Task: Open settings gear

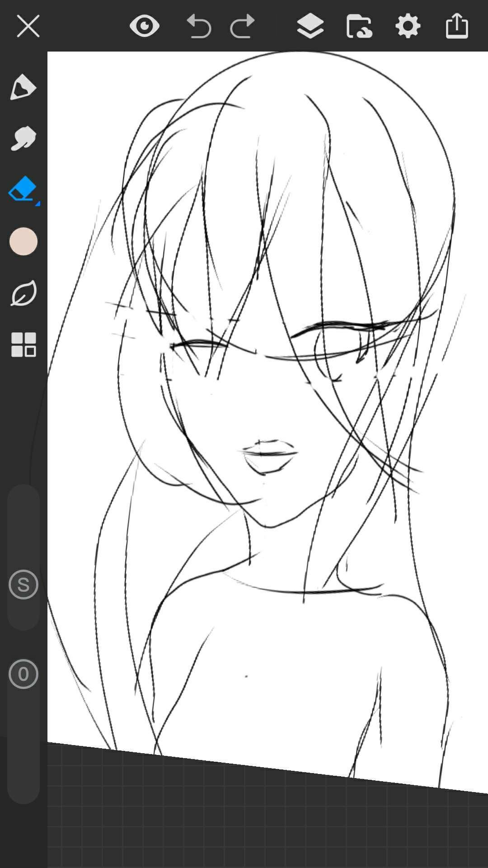Action: tap(408, 26)
